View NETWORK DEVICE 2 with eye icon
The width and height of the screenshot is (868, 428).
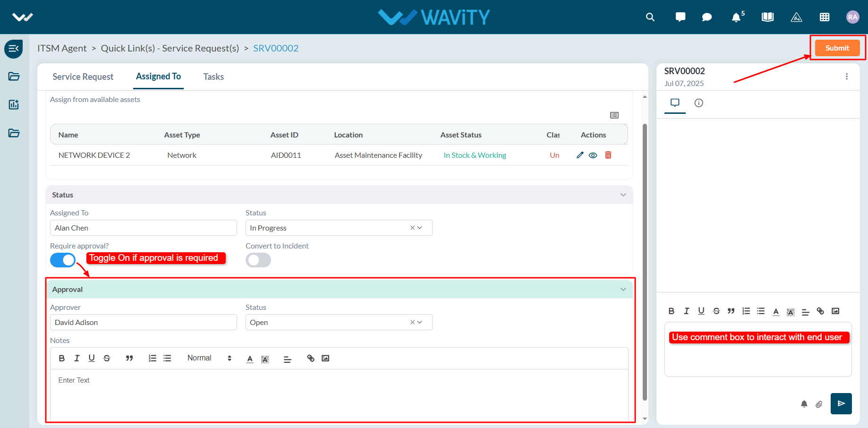[593, 155]
